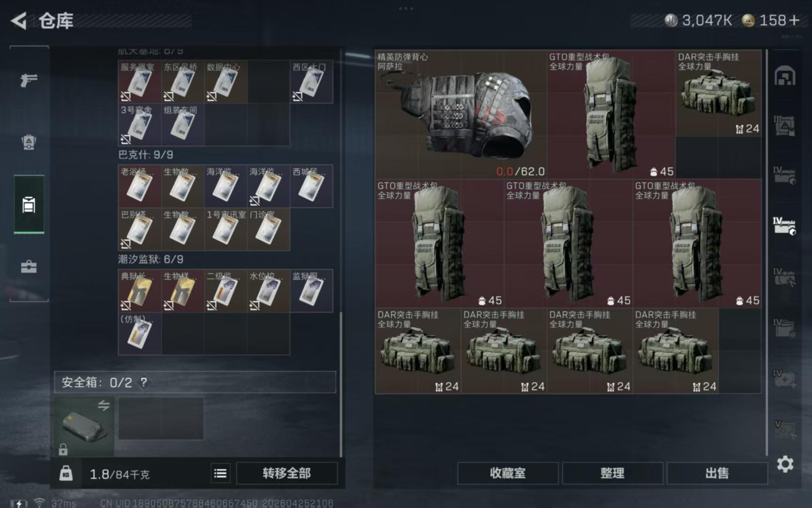Click 整理 to sort inventory
Image resolution: width=812 pixels, height=508 pixels.
pos(612,473)
